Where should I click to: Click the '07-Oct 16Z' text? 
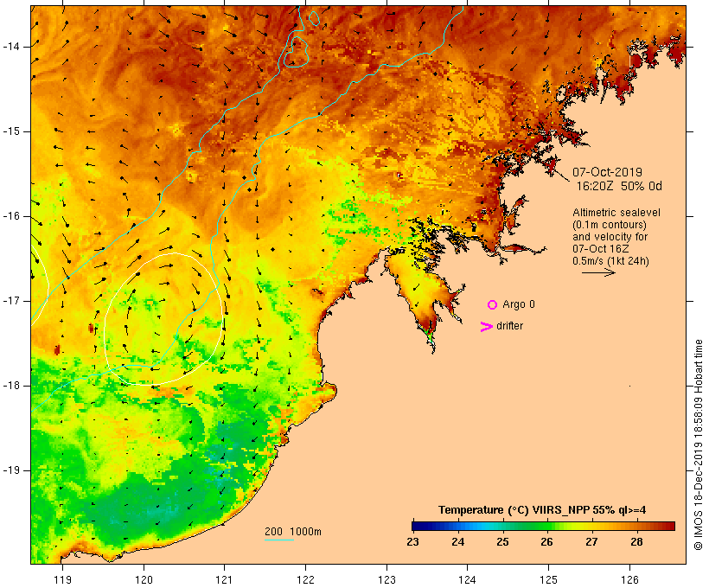point(600,249)
